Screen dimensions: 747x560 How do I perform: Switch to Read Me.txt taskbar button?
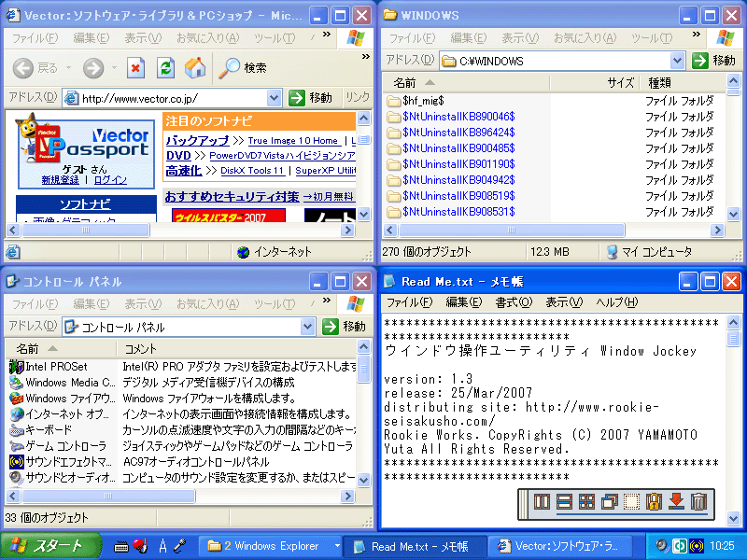[x=415, y=546]
